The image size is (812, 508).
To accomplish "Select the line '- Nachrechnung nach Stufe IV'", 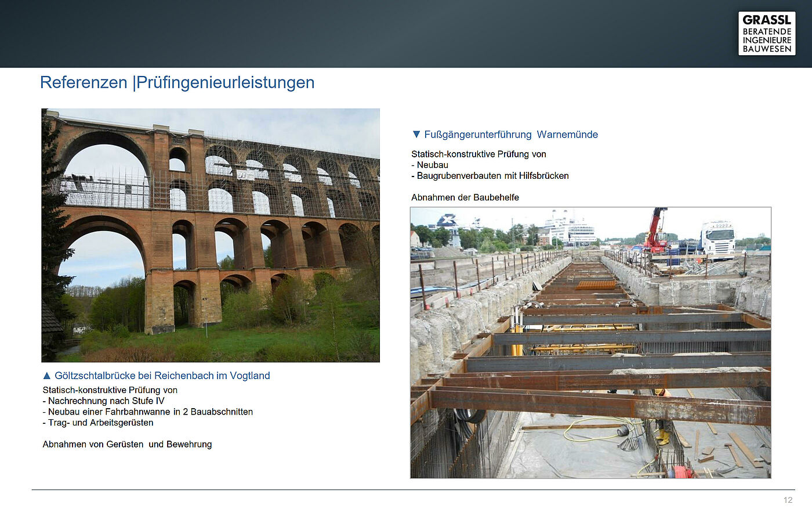I will click(x=103, y=401).
